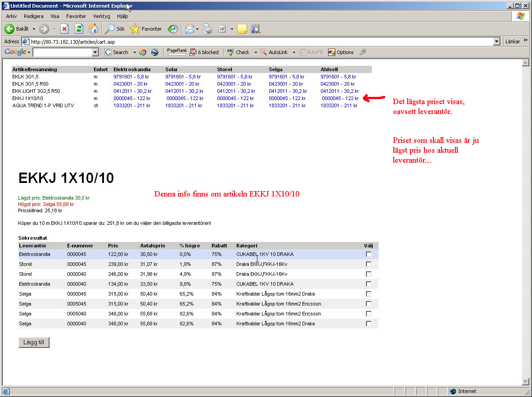Screen dimensions: 532x397
Task: Click the Lägg till button
Action: coord(34,342)
